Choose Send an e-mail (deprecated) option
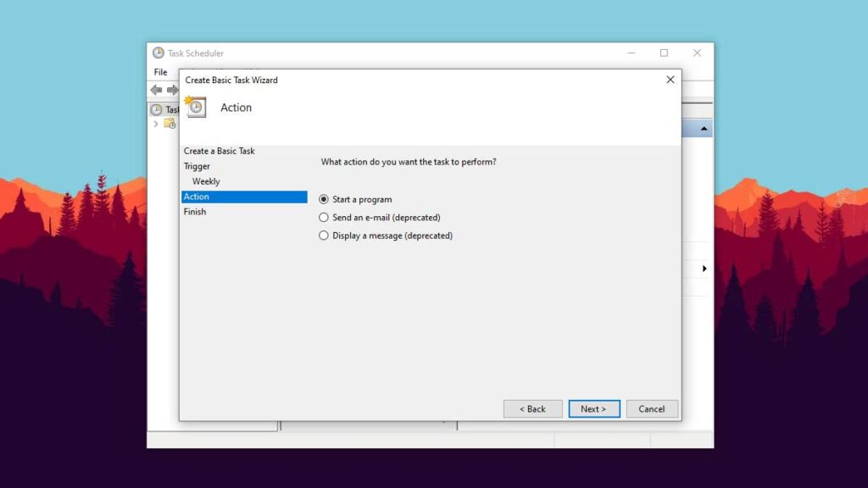 pyautogui.click(x=324, y=218)
